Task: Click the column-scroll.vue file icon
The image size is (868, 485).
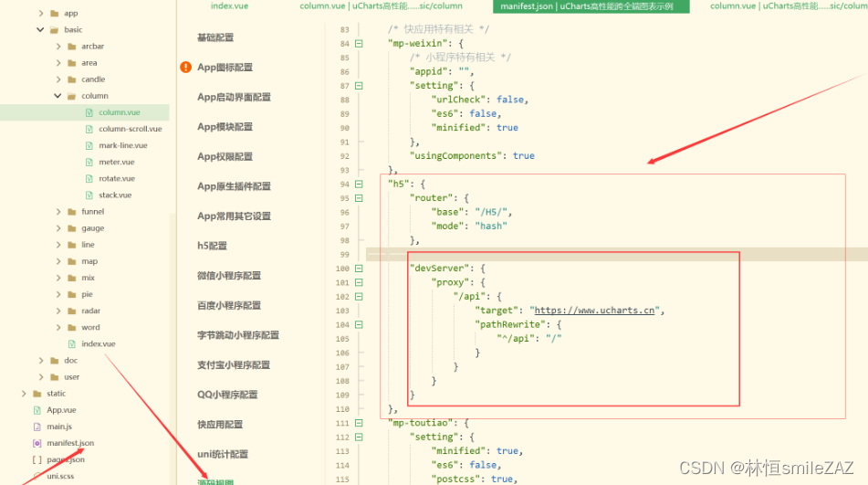Action: tap(89, 129)
